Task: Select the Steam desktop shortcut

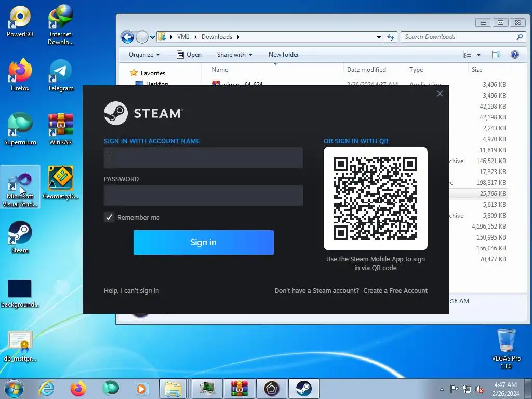Action: click(20, 237)
